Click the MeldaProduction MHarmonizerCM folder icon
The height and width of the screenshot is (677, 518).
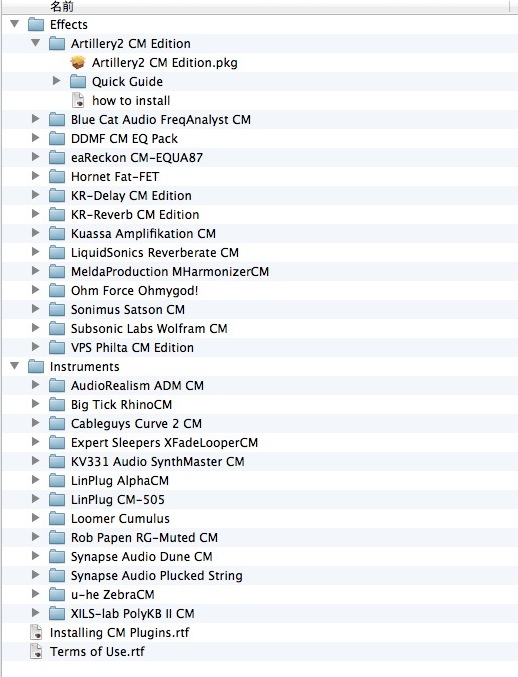(x=57, y=272)
